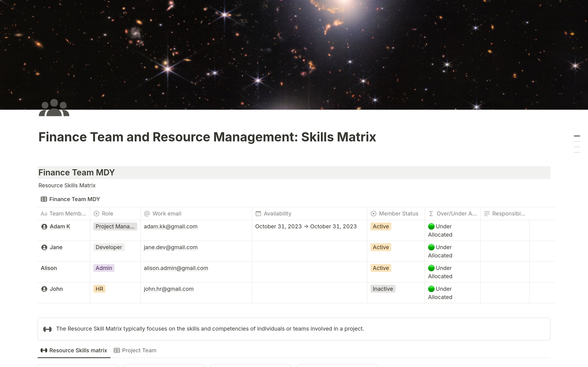The width and height of the screenshot is (588, 367).
Task: Click the @ icon in Work email header
Action: pos(146,214)
